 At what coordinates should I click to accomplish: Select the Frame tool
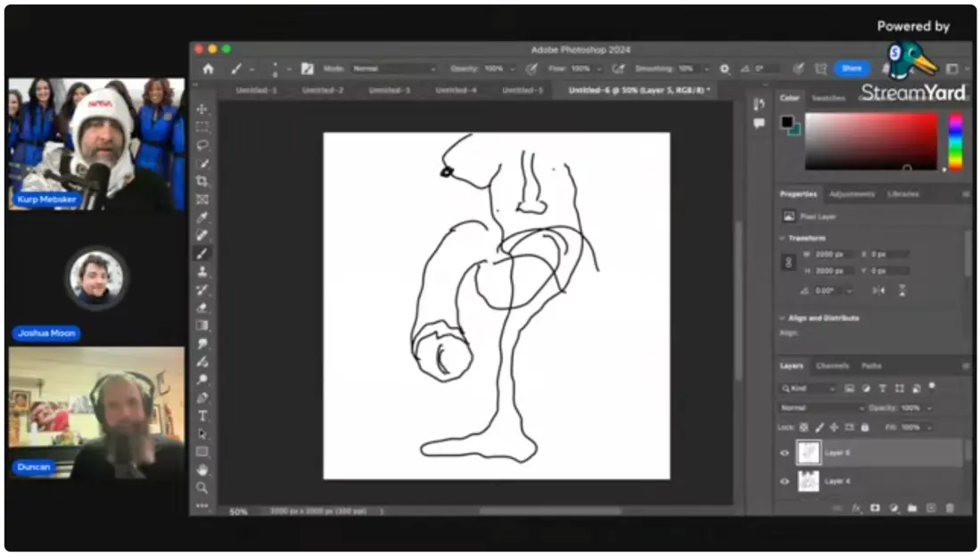click(x=202, y=200)
